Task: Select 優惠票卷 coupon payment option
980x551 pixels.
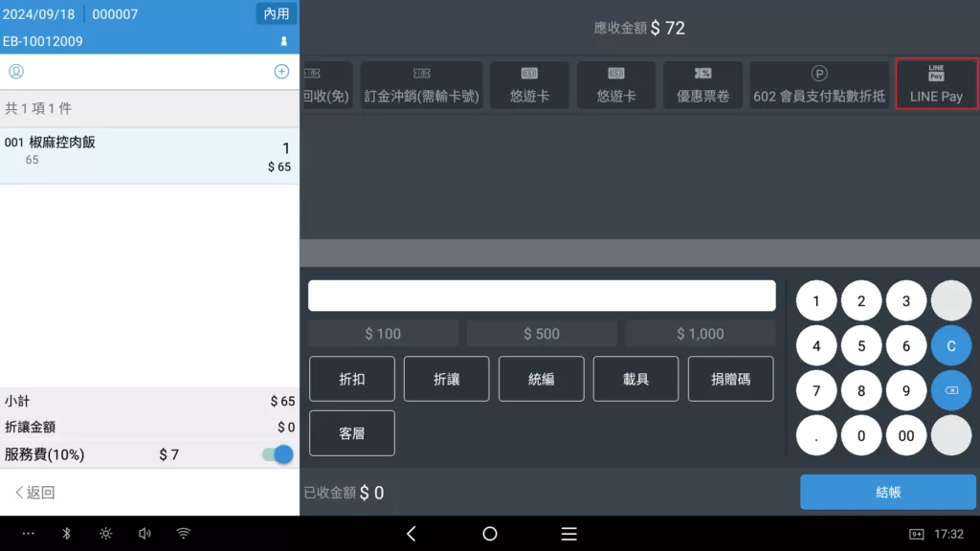Action: pos(702,84)
